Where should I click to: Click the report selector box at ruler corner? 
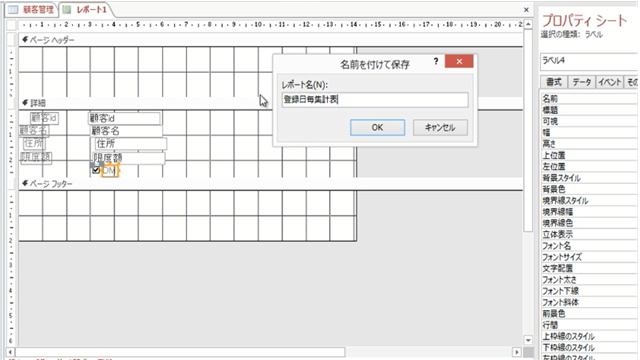pyautogui.click(x=11, y=25)
